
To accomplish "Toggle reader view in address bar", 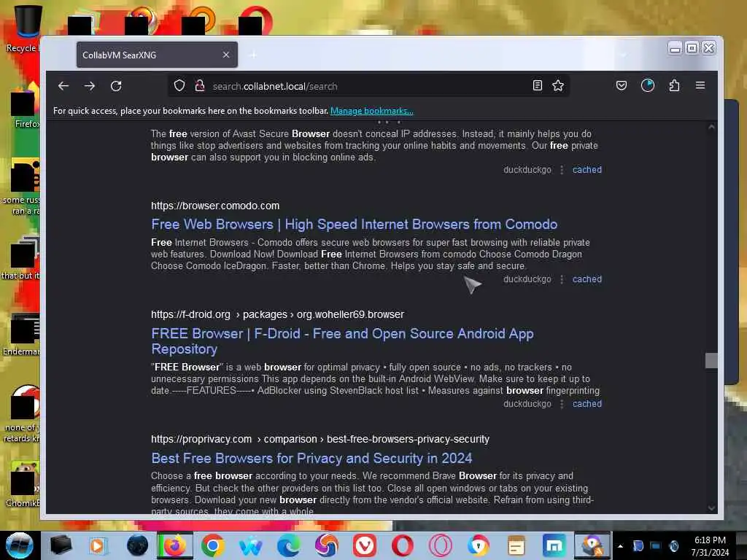I will point(538,86).
